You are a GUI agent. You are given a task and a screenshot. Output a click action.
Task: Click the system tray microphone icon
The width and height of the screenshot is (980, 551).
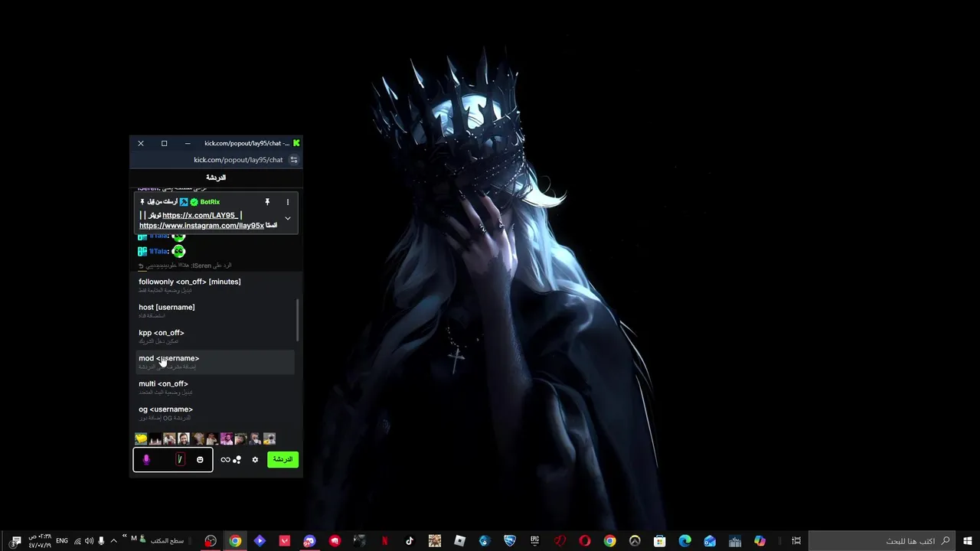pos(101,541)
